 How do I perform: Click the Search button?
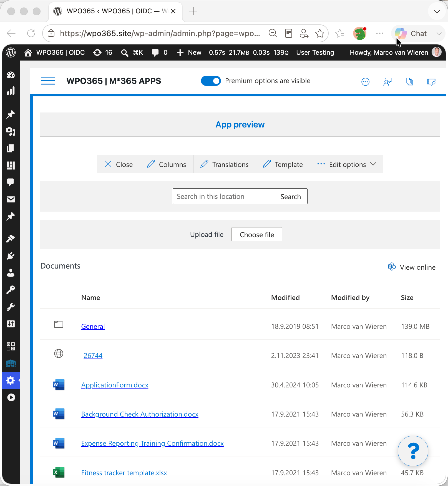click(x=291, y=196)
